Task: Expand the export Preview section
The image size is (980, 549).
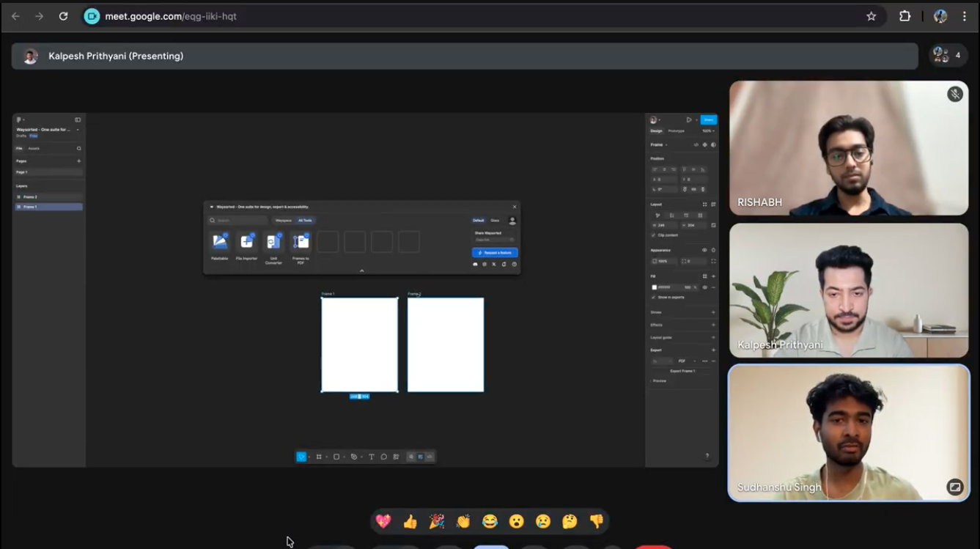Action: click(x=658, y=380)
